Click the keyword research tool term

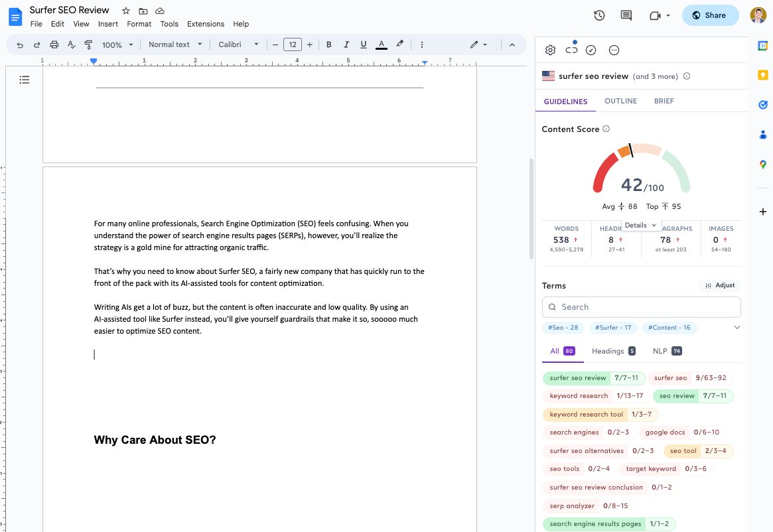[600, 414]
